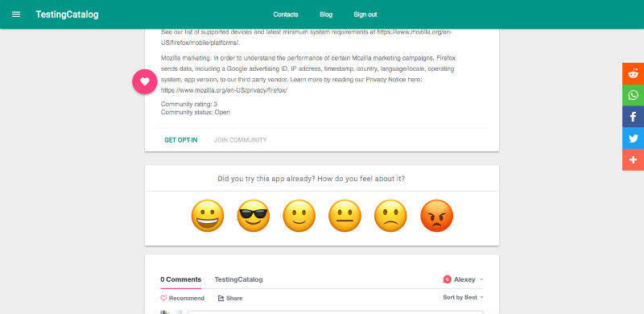Click the 'Community status: Open' text
This screenshot has width=644, height=314.
pos(196,112)
